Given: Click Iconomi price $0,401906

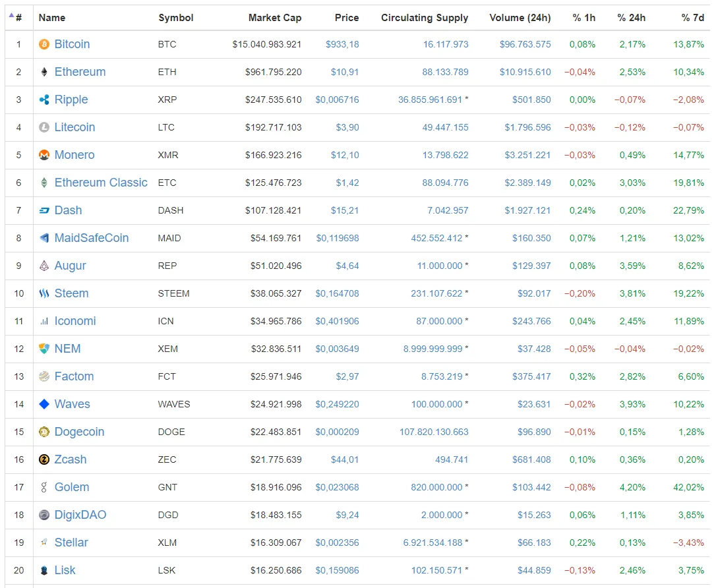Looking at the screenshot, I should click(x=337, y=322).
